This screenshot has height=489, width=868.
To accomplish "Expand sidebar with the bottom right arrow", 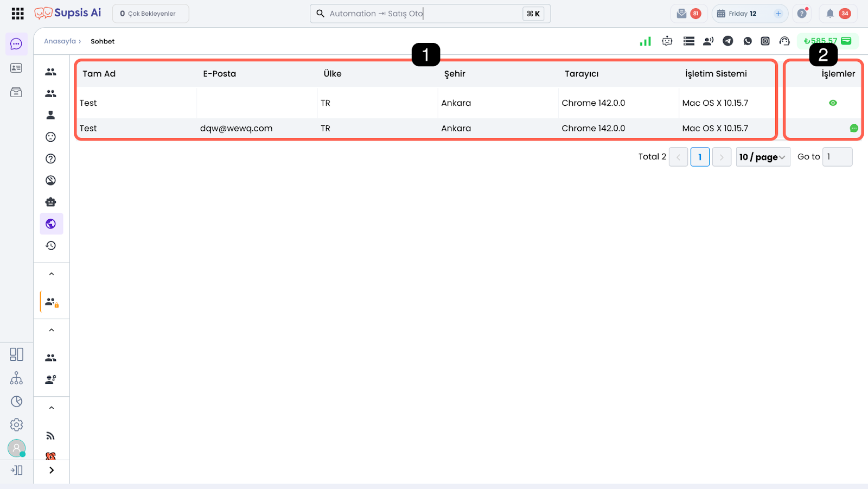I will tap(52, 470).
